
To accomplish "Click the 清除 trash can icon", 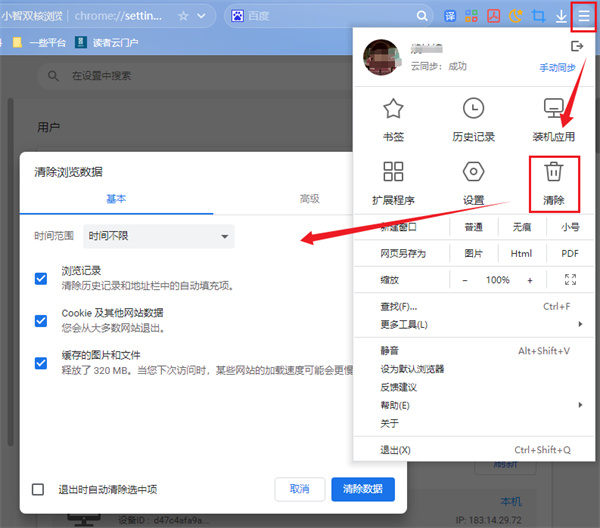I will (x=554, y=171).
